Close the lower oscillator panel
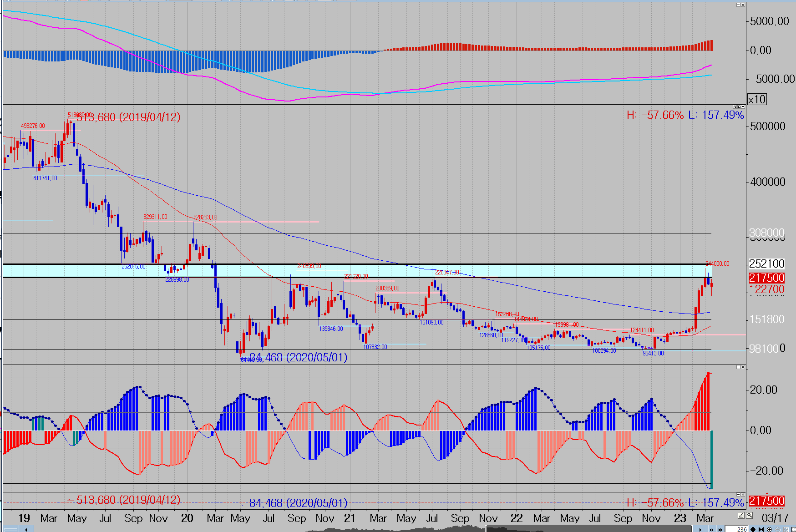This screenshot has height=532, width=796. click(x=743, y=367)
